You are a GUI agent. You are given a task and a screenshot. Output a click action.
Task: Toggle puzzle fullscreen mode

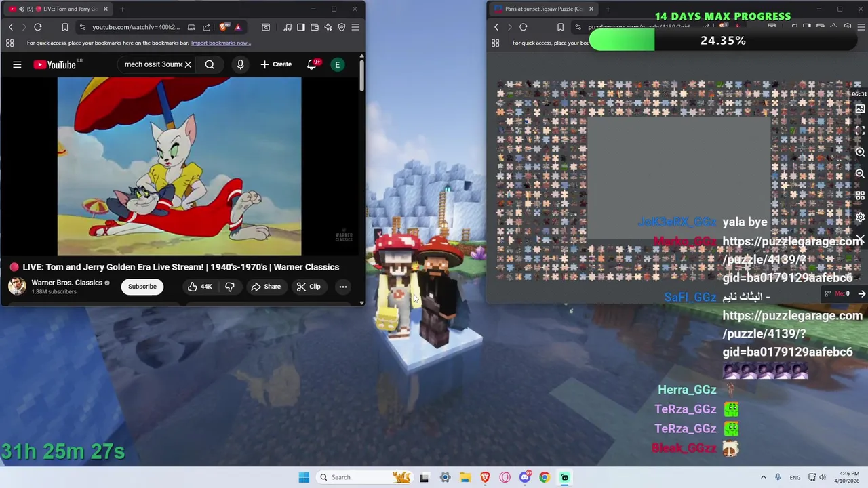tap(860, 130)
